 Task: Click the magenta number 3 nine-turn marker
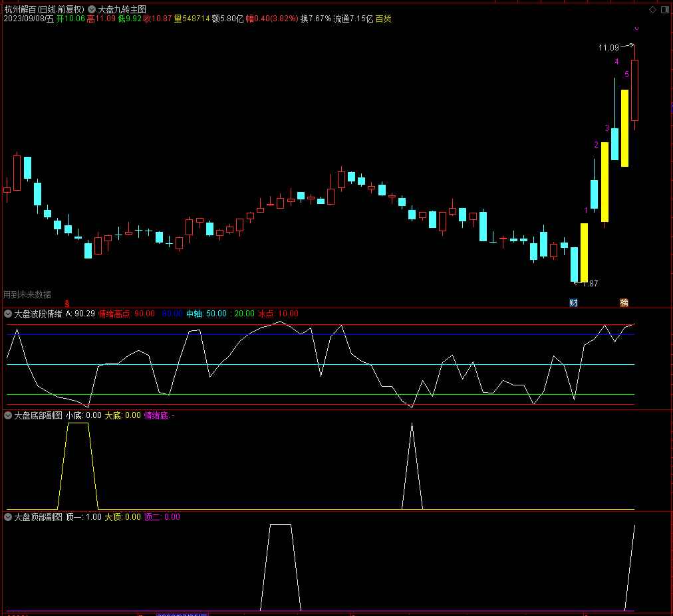(x=606, y=128)
